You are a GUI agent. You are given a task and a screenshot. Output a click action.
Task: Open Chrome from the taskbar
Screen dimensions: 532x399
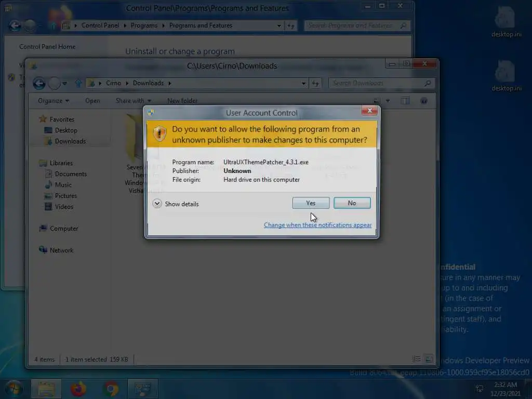(111, 389)
